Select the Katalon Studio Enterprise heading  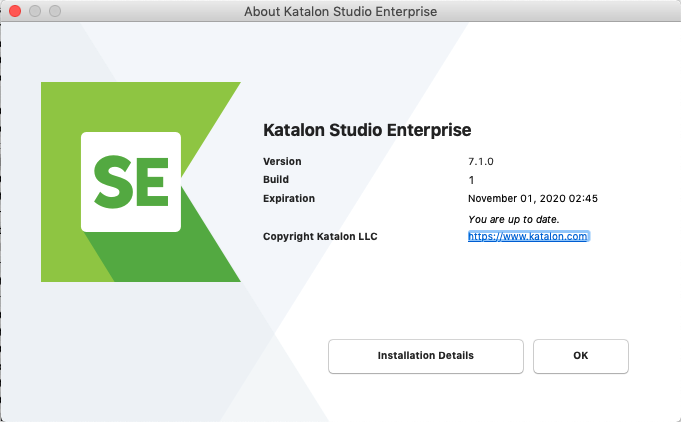click(366, 130)
